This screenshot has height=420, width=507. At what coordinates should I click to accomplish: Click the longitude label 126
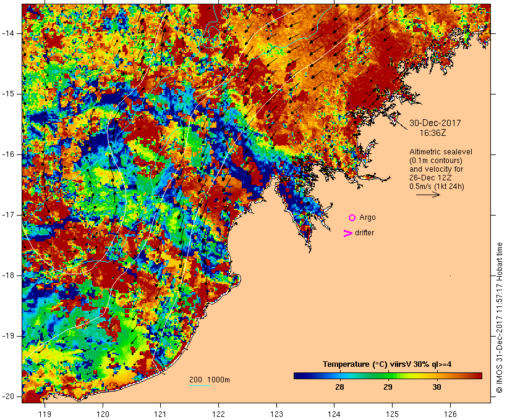(450, 414)
